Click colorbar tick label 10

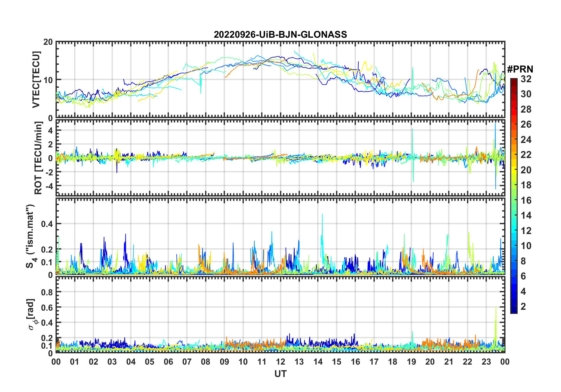click(x=526, y=246)
